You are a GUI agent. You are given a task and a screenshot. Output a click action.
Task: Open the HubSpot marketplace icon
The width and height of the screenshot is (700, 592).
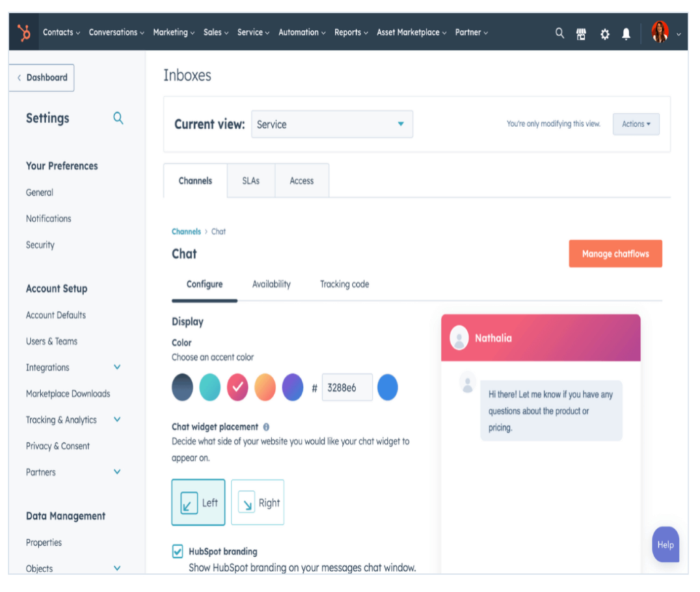[x=581, y=33]
